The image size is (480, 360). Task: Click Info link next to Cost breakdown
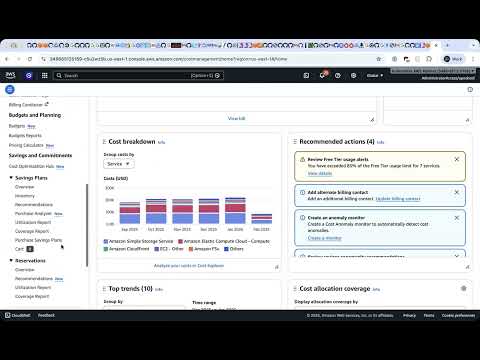point(161,142)
